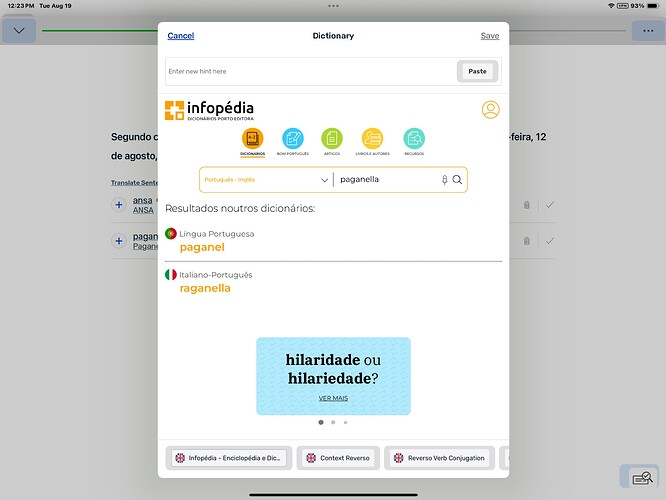Switch to Context Reverso dictionary tab

(x=339, y=458)
